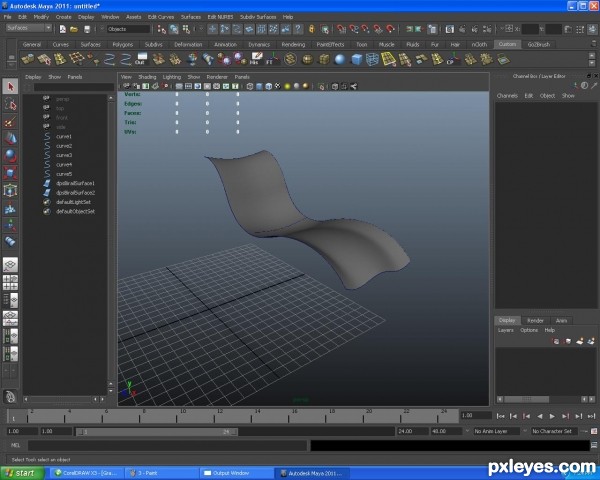
Task: Click the Windows start button
Action: coord(23,473)
